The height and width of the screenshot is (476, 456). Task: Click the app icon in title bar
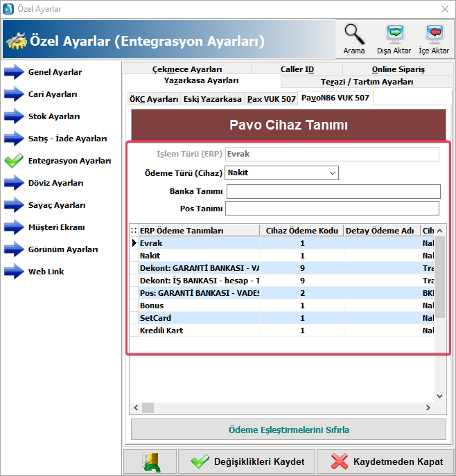pos(8,9)
